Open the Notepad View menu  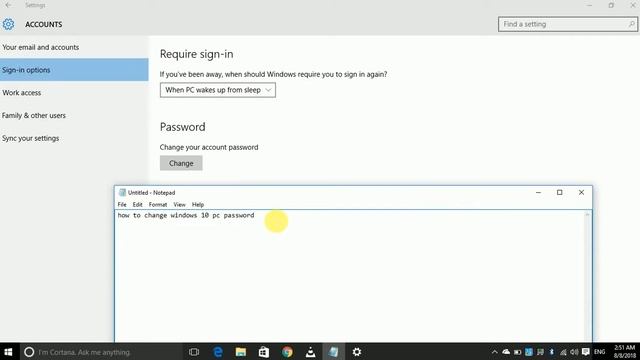[x=179, y=204]
